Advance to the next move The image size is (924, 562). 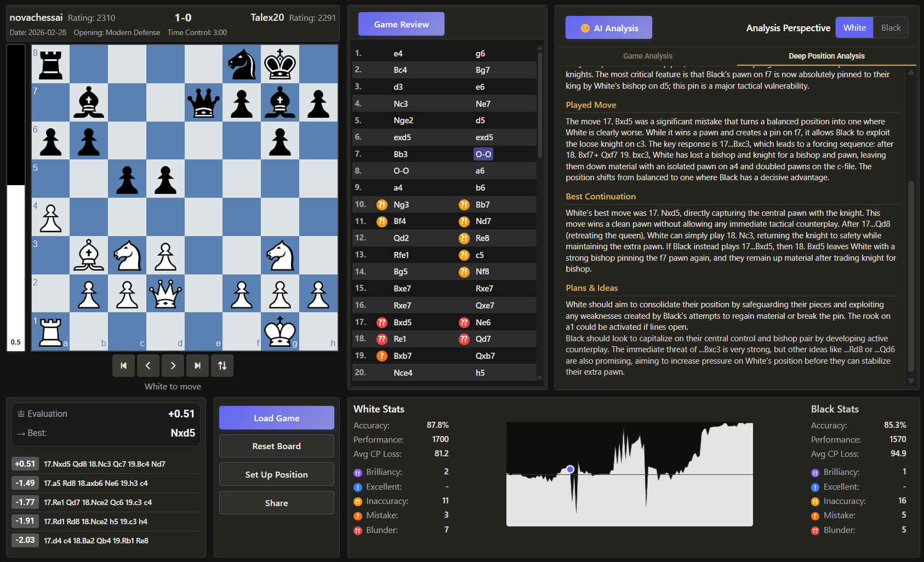(x=173, y=366)
